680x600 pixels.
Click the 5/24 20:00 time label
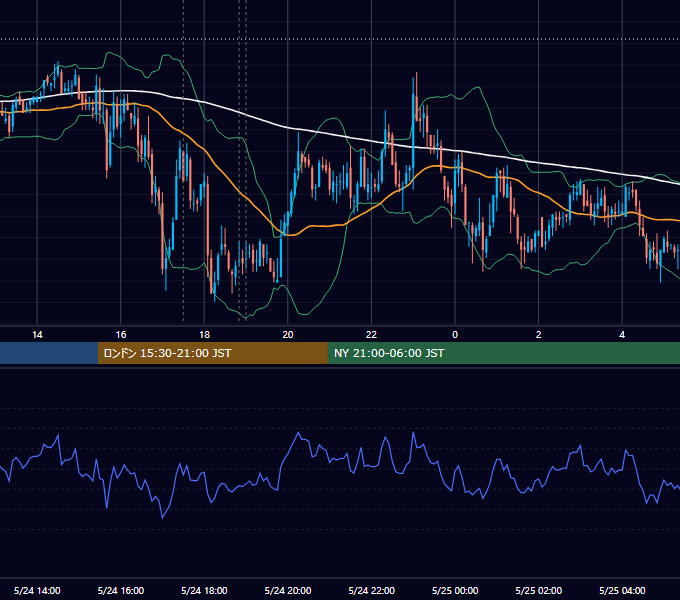pos(288,590)
